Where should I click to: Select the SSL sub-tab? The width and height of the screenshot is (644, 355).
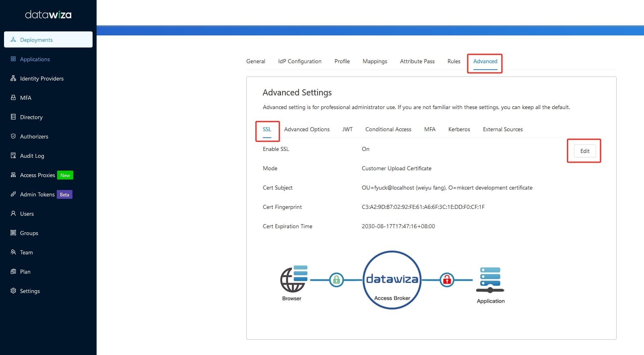tap(267, 129)
